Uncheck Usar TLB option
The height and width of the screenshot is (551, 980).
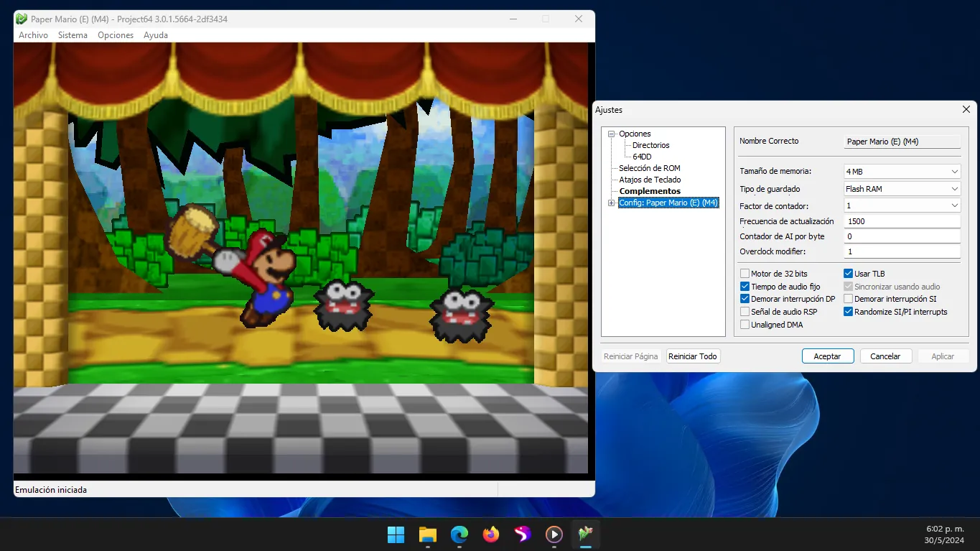point(848,274)
